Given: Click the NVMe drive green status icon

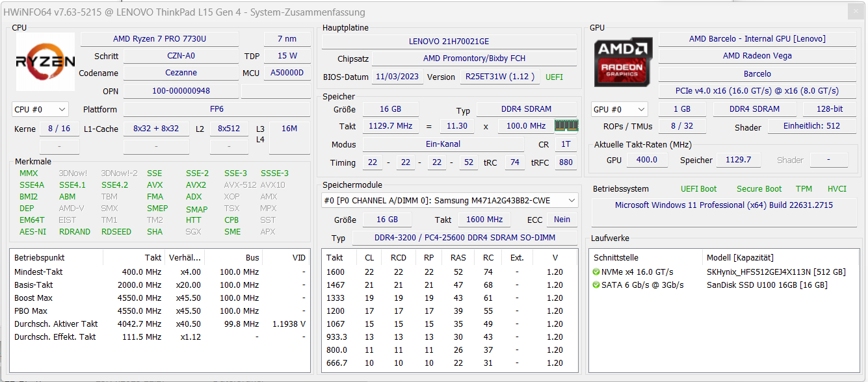Looking at the screenshot, I should coord(596,272).
